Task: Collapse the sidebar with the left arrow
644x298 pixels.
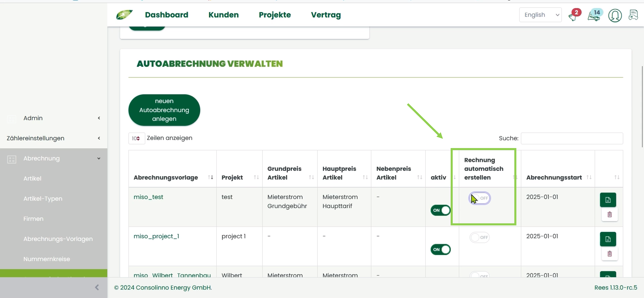Action: (97, 287)
